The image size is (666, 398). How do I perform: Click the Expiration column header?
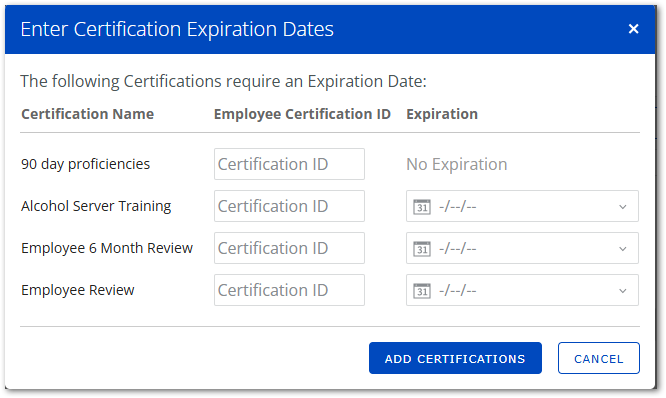pyautogui.click(x=442, y=114)
